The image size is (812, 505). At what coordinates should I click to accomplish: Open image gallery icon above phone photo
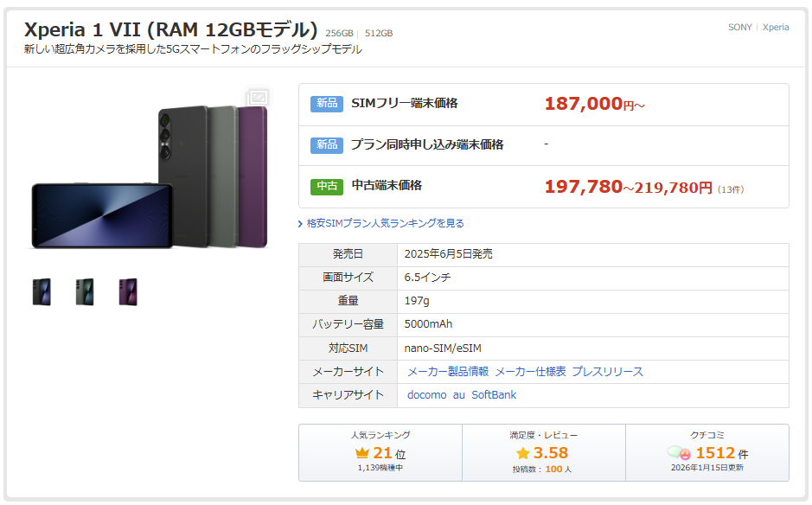click(x=258, y=97)
